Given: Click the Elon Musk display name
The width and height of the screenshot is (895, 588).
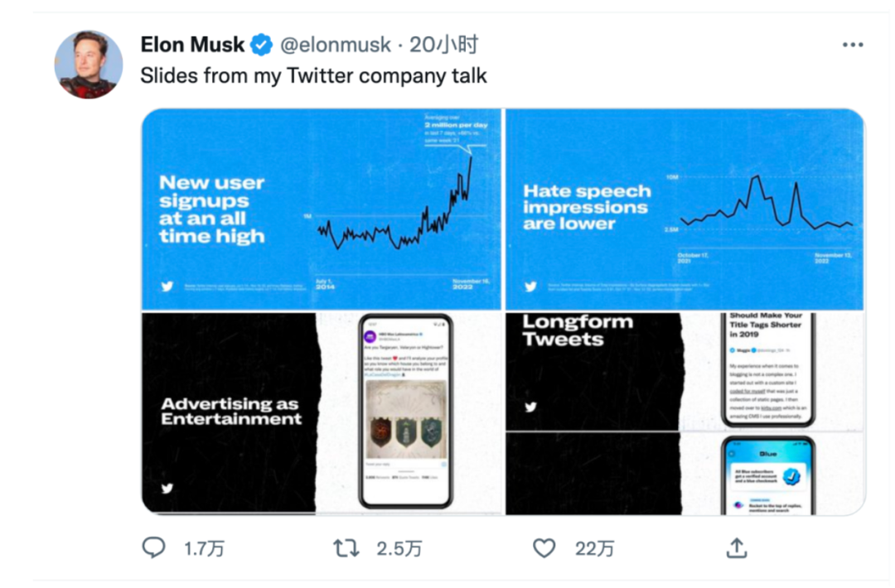Looking at the screenshot, I should point(192,45).
